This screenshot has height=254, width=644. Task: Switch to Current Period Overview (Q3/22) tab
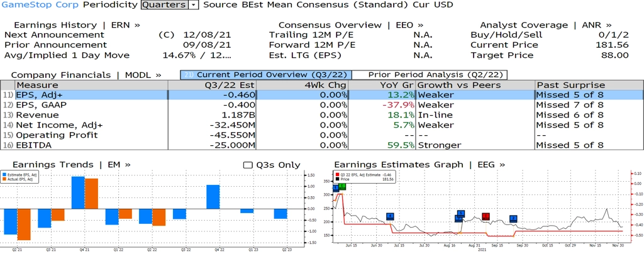266,75
